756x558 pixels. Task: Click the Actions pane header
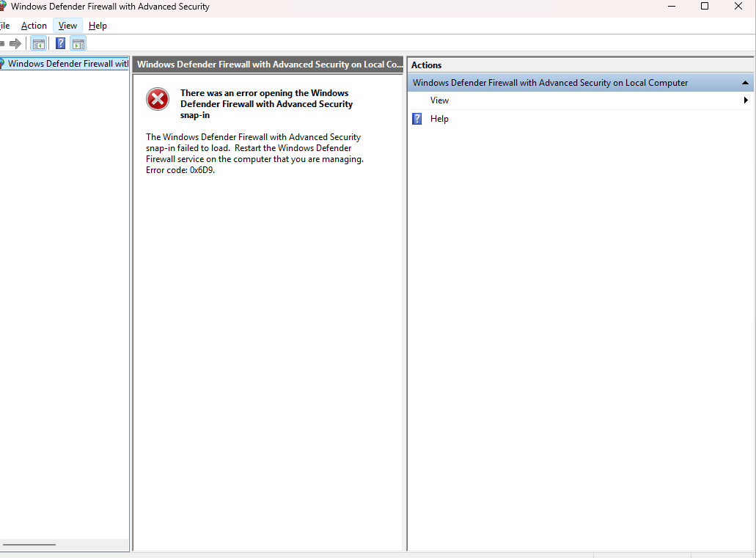580,65
